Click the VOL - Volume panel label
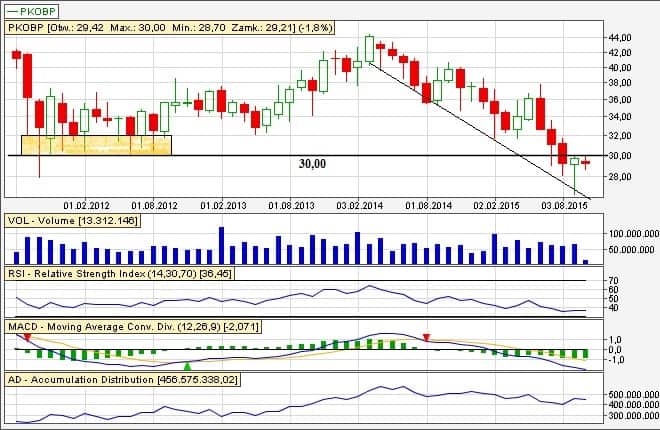 click(74, 220)
